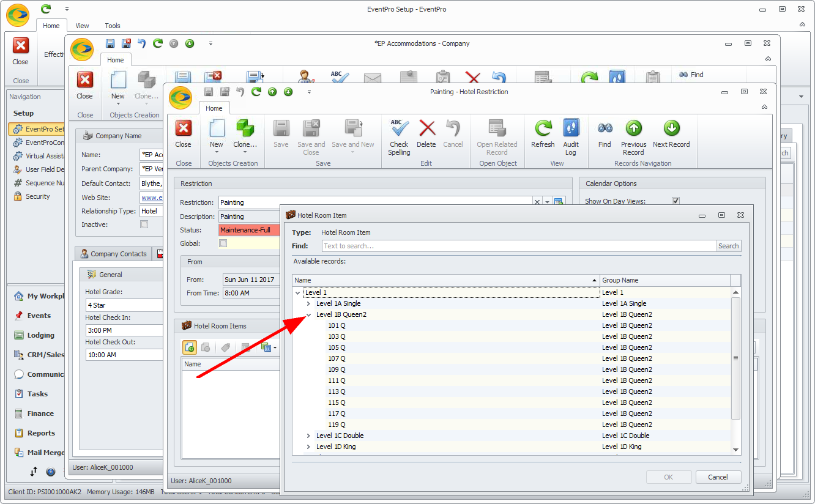Expand the Level 1C Double node

point(309,435)
